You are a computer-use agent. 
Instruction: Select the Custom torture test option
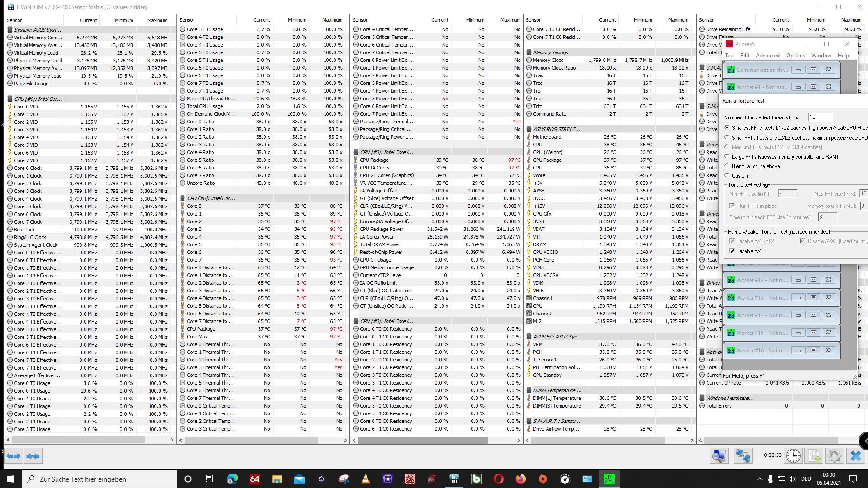point(727,176)
